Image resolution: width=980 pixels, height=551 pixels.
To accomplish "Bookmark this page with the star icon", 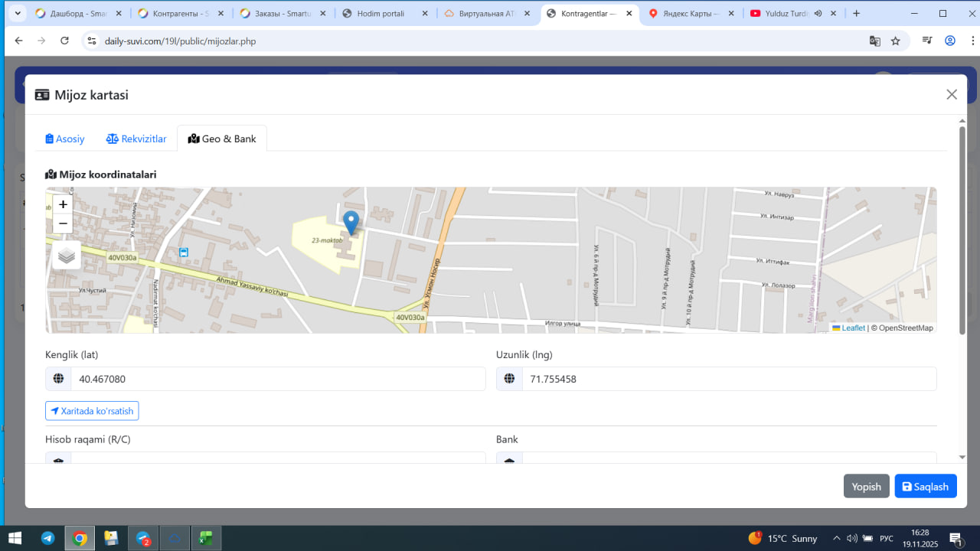I will pyautogui.click(x=896, y=41).
